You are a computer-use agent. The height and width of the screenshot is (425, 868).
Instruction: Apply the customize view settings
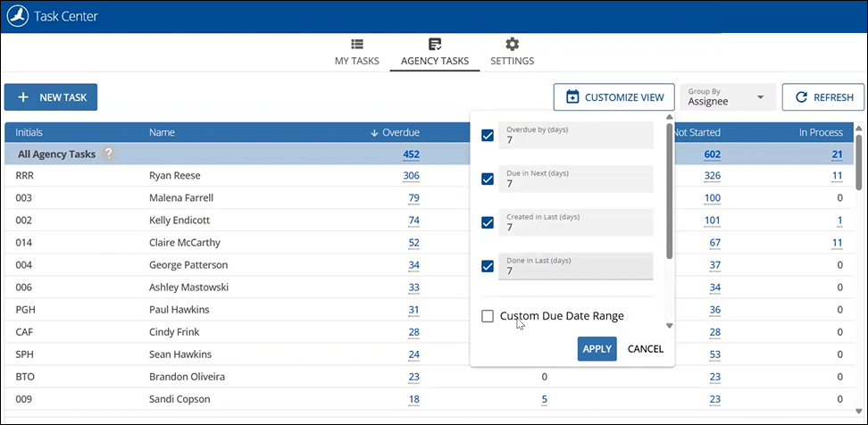pos(597,348)
